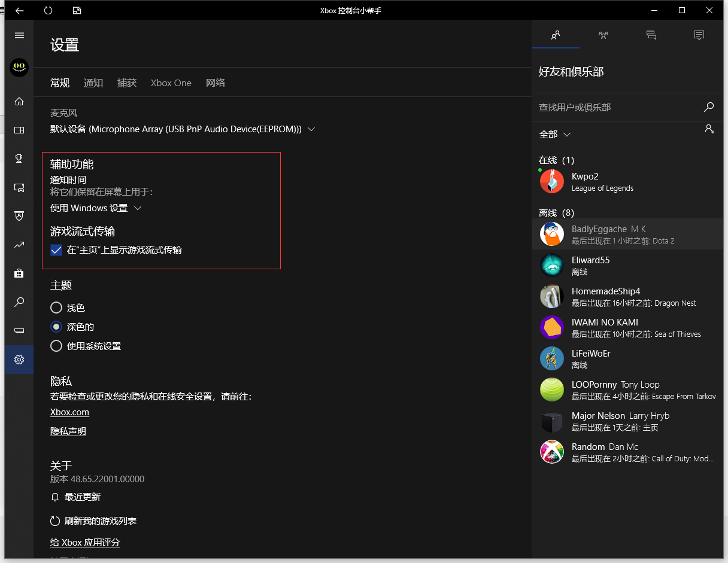Image resolution: width=728 pixels, height=563 pixels.
Task: Open the console Connection icon in sidebar
Action: [19, 331]
